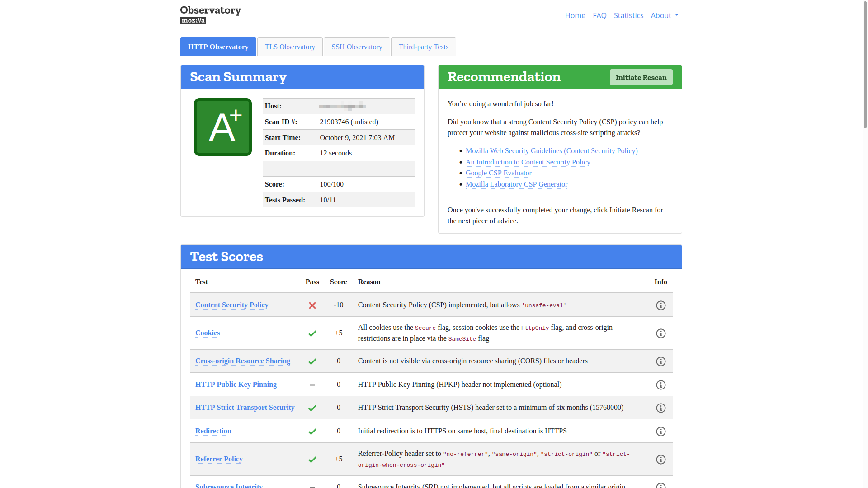This screenshot has width=868, height=488.
Task: Click the blurred Host value
Action: (x=342, y=106)
